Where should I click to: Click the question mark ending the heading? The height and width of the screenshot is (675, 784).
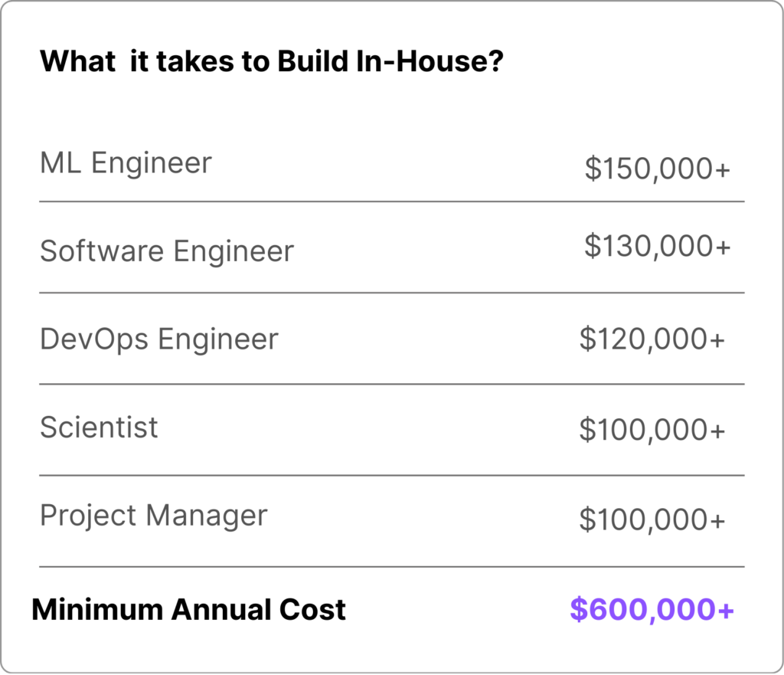495,61
